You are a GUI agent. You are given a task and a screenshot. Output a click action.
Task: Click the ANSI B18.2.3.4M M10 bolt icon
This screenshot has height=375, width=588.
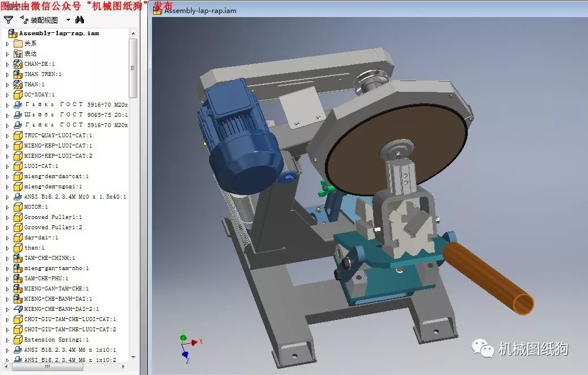point(18,196)
